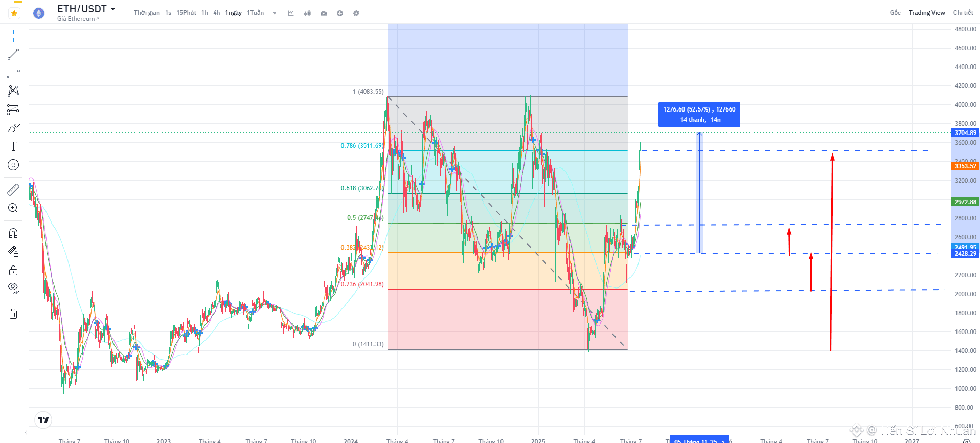Toggle stay in drawing mode
This screenshot has width=980, height=443.
[x=13, y=251]
